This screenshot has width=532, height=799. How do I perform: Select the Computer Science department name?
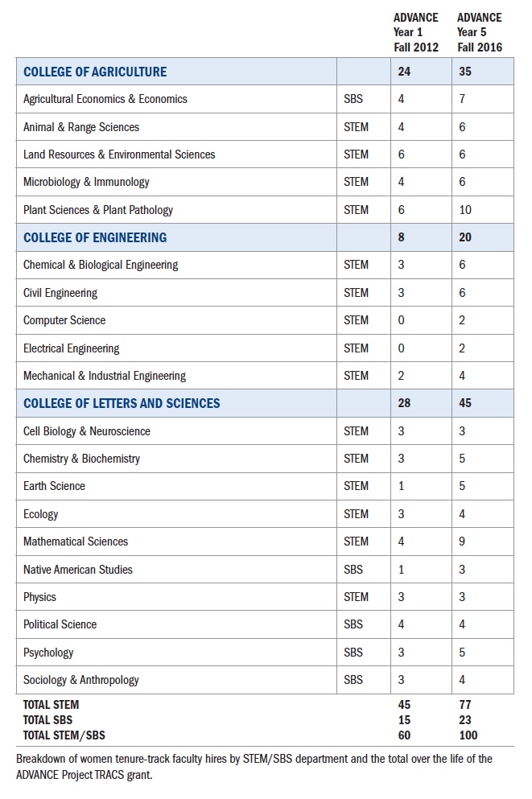[x=64, y=320]
